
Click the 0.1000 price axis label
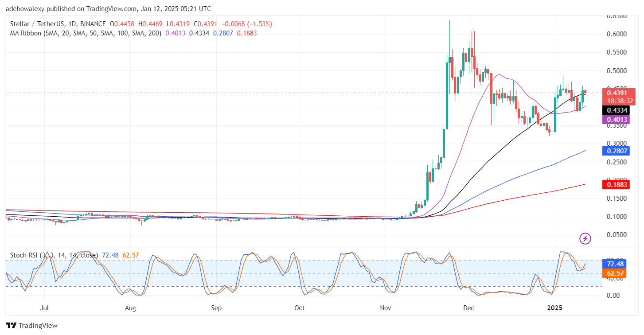coord(616,217)
